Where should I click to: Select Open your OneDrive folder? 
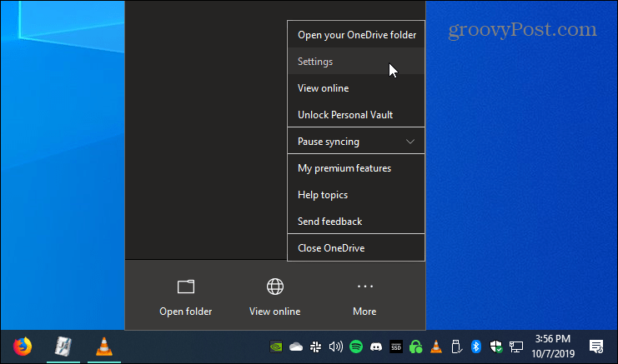point(356,35)
